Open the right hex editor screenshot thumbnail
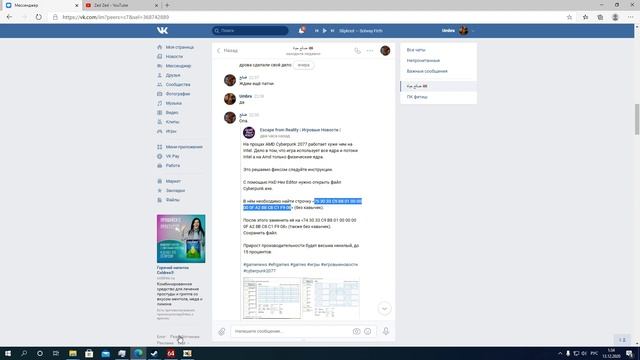 [x=331, y=298]
